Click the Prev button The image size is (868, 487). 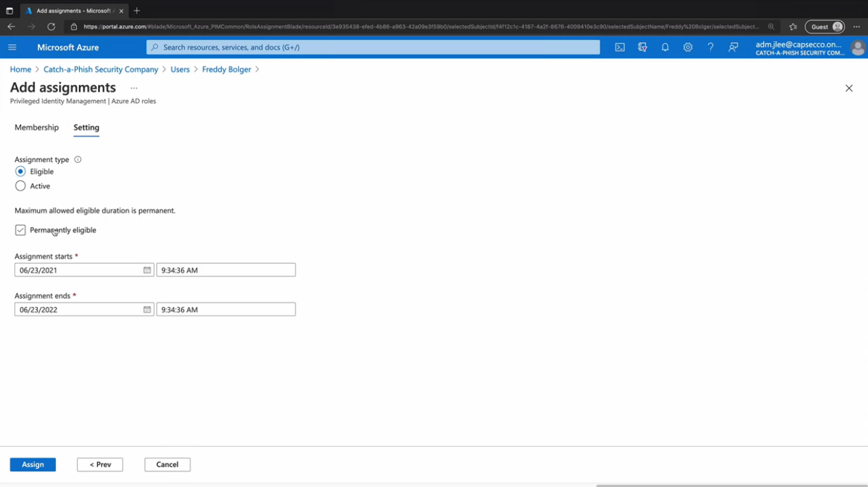tap(100, 465)
